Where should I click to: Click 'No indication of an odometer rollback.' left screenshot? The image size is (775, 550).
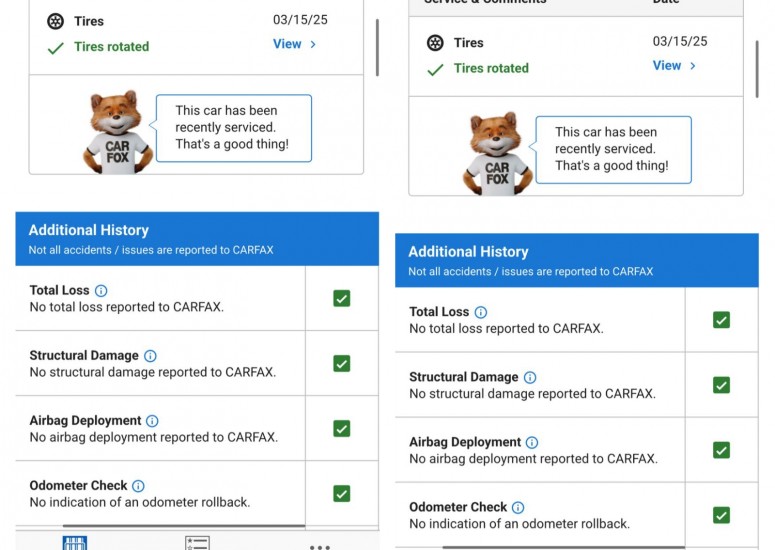point(140,503)
